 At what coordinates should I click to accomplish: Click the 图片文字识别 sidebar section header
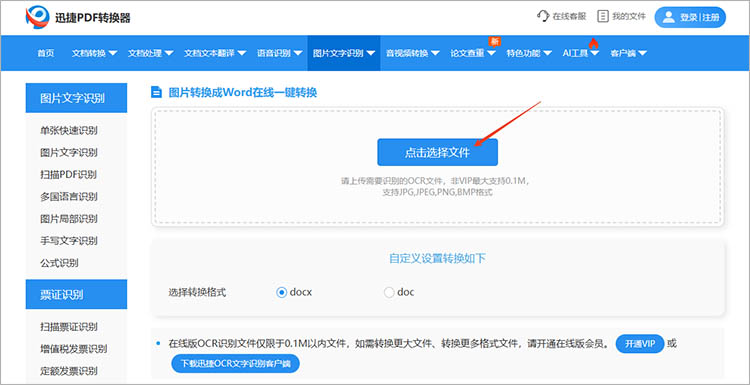pyautogui.click(x=76, y=98)
